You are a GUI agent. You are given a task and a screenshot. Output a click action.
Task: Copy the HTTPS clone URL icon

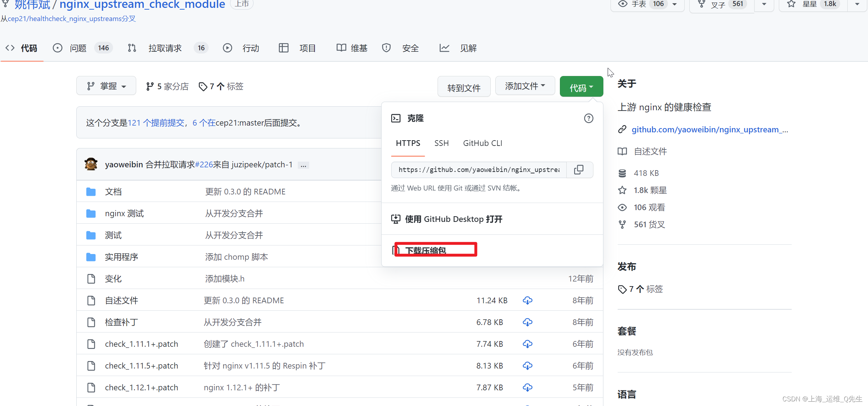tap(579, 170)
